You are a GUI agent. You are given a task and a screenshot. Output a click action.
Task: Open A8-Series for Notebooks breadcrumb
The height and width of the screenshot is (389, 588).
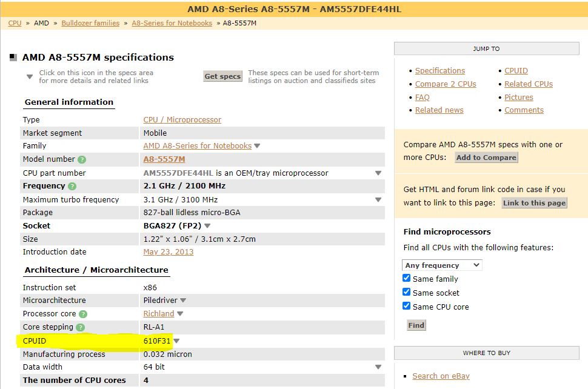[172, 23]
